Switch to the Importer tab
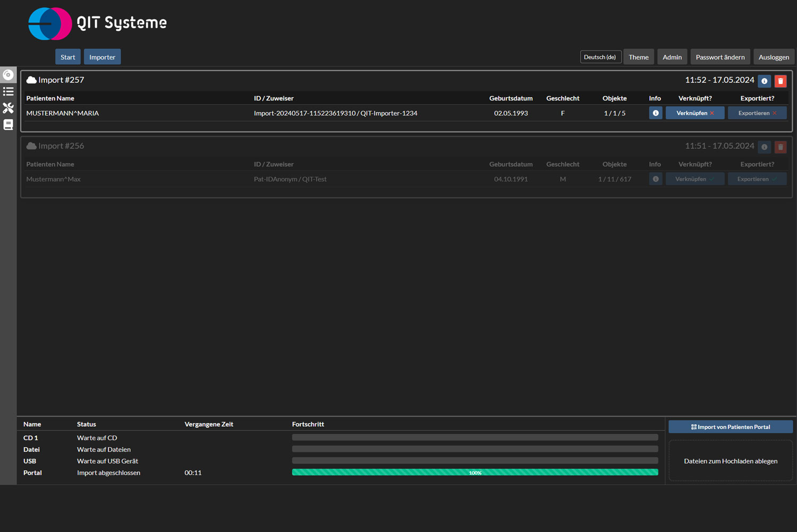The image size is (797, 532). pos(102,57)
